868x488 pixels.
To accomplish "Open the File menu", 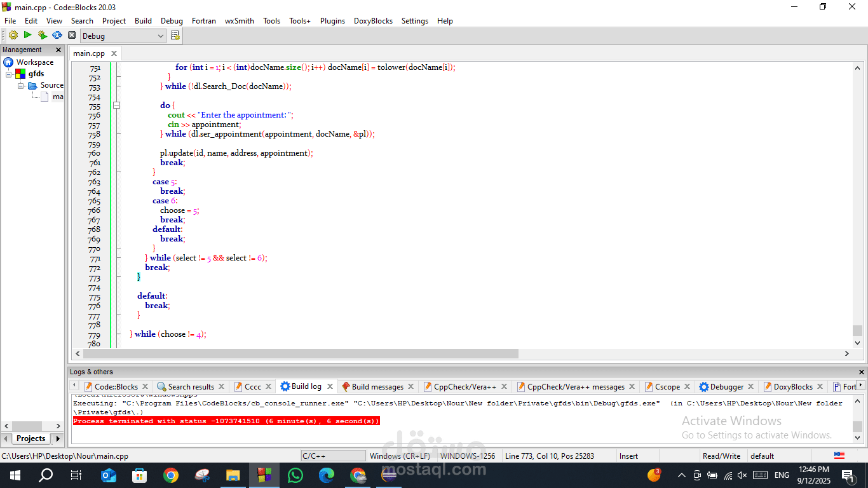I will click(x=10, y=21).
